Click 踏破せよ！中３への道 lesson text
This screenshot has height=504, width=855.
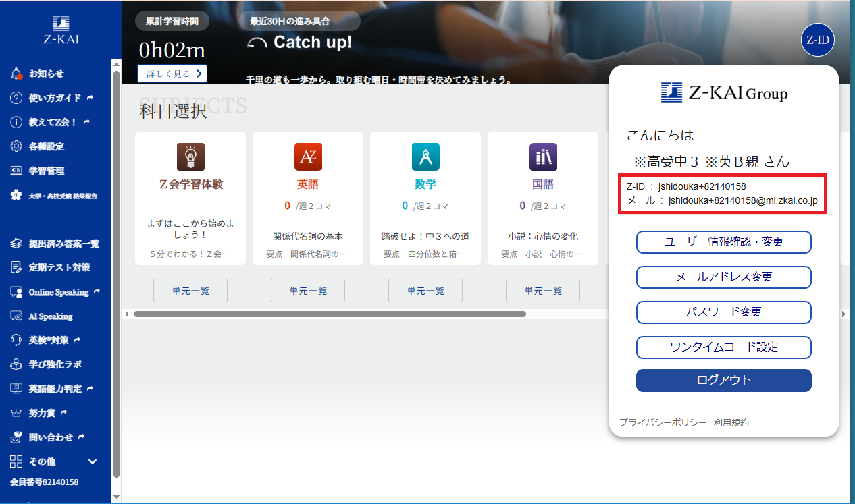[425, 237]
